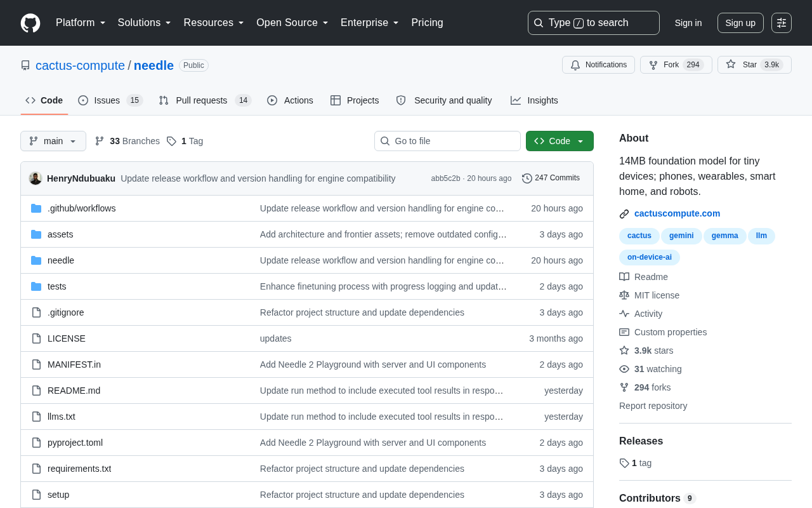Click the pulse icon next to Activity
This screenshot has width=812, height=508.
[624, 314]
